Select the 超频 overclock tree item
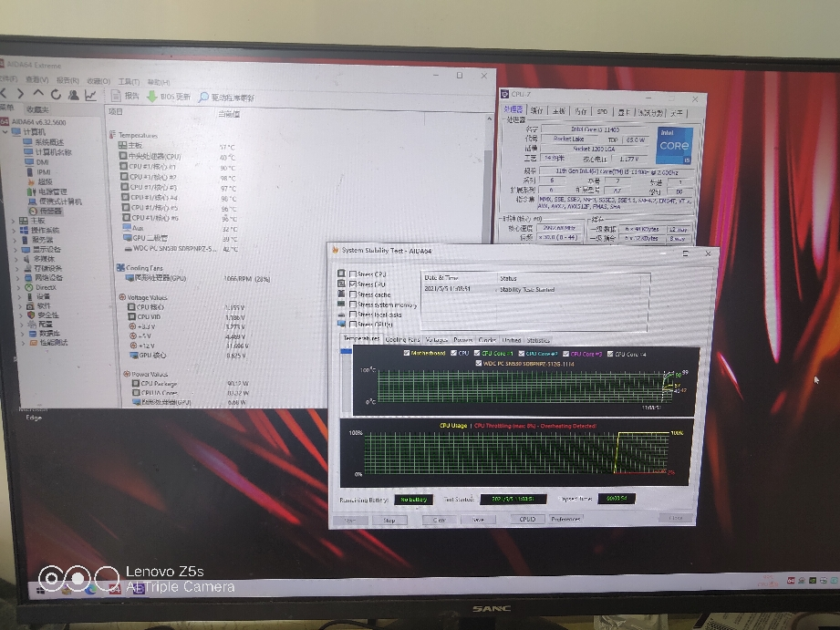 [39, 181]
